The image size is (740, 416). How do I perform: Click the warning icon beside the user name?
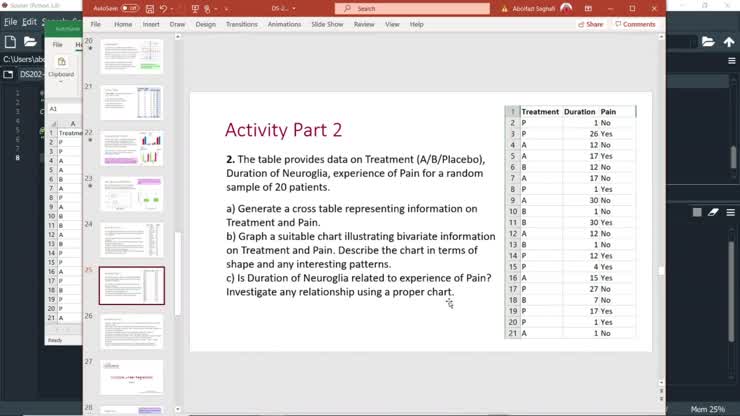[x=505, y=8]
